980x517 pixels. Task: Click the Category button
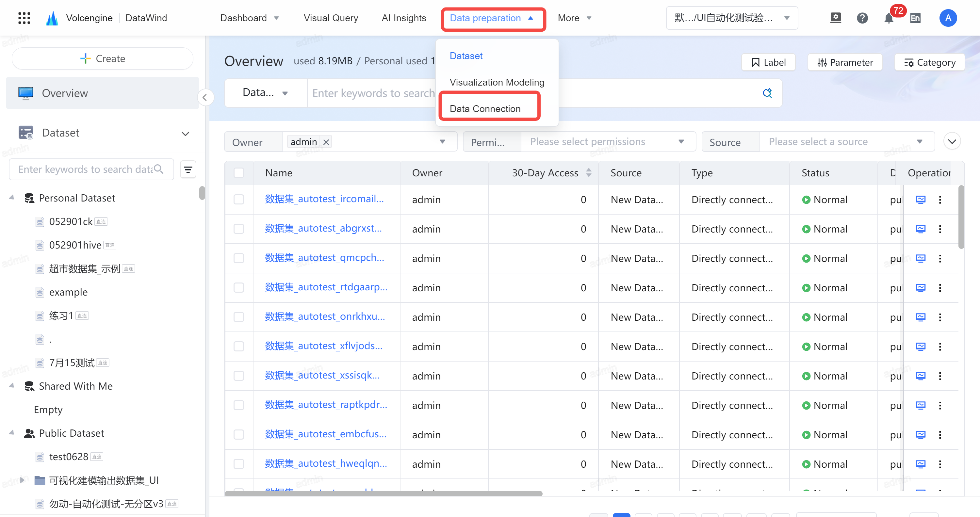coord(929,62)
